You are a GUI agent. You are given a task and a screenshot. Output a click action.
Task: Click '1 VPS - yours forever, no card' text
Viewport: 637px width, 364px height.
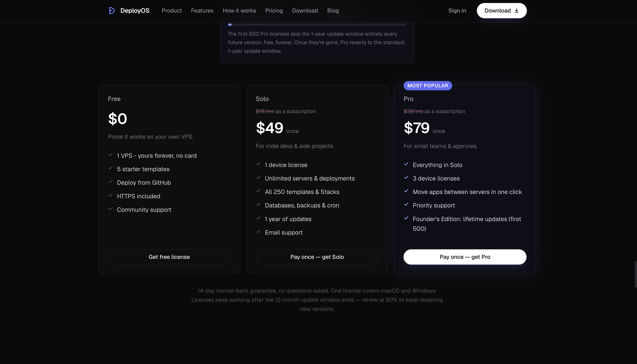pyautogui.click(x=157, y=155)
